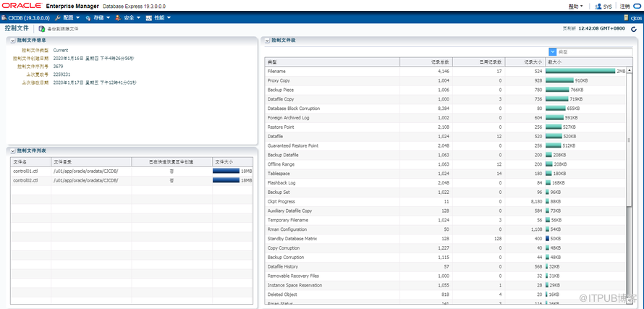Select the Database Block Corruption row
Screen dimensions: 644x309
(x=446, y=109)
